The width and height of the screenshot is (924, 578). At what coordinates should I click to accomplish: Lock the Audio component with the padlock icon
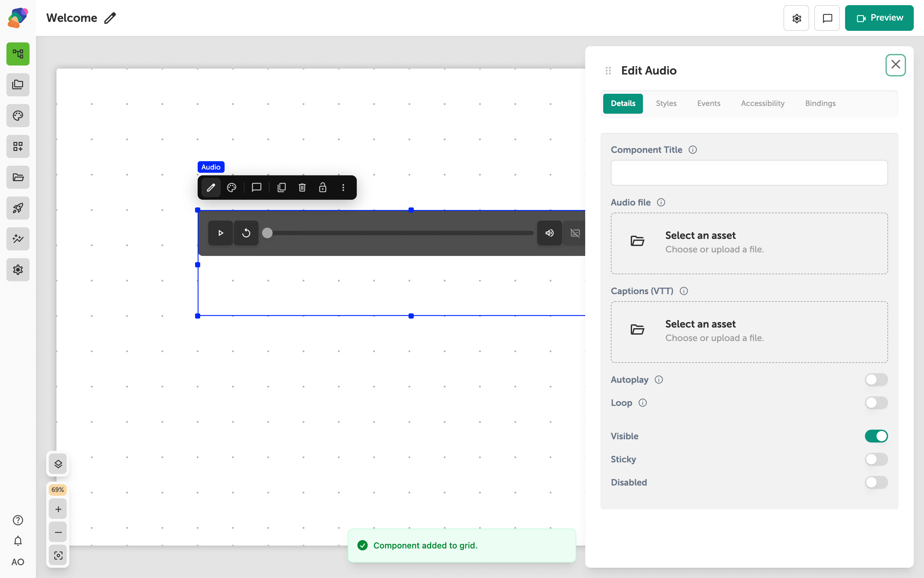point(323,188)
